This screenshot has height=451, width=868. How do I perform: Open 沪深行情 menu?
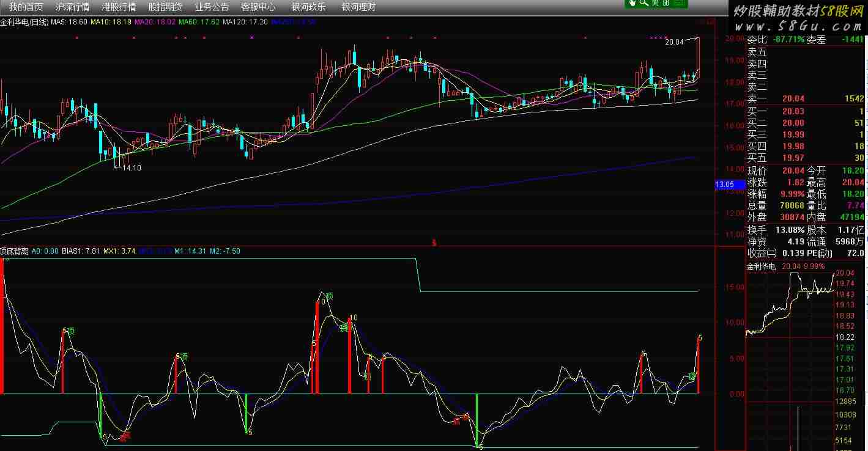pyautogui.click(x=72, y=7)
